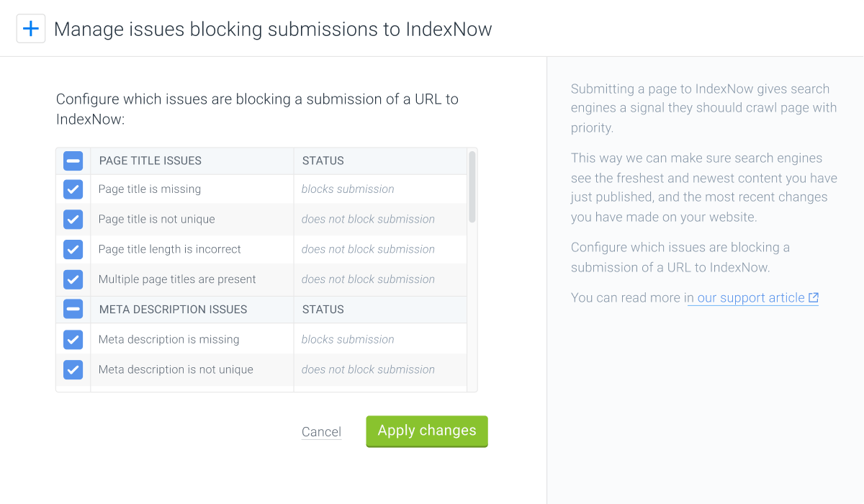
Task: Uncheck "Page title length is incorrect" checkbox
Action: [x=73, y=249]
